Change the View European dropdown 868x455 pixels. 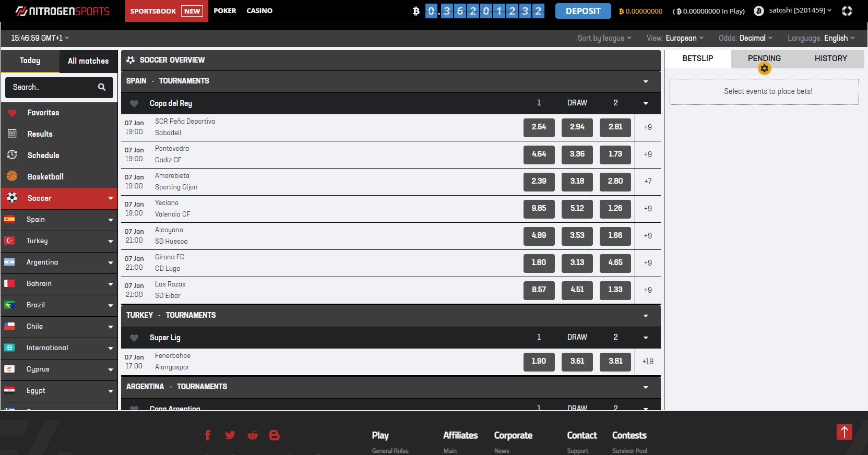click(675, 38)
